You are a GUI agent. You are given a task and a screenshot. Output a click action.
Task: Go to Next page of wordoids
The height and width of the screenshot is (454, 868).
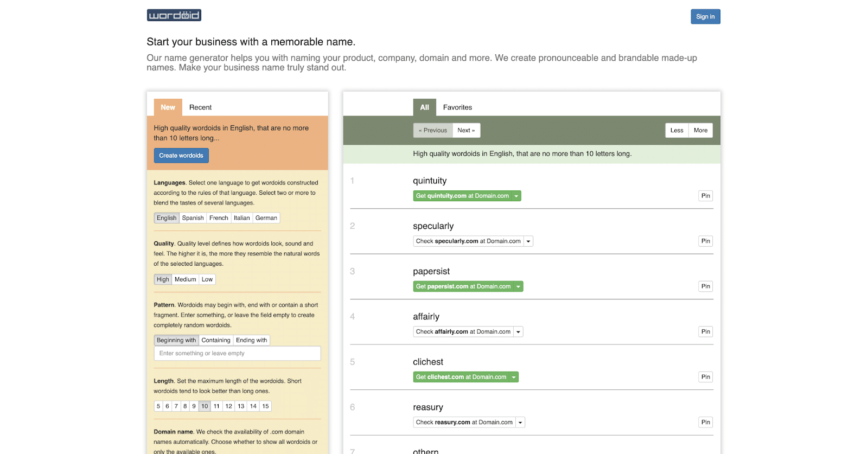(x=466, y=130)
